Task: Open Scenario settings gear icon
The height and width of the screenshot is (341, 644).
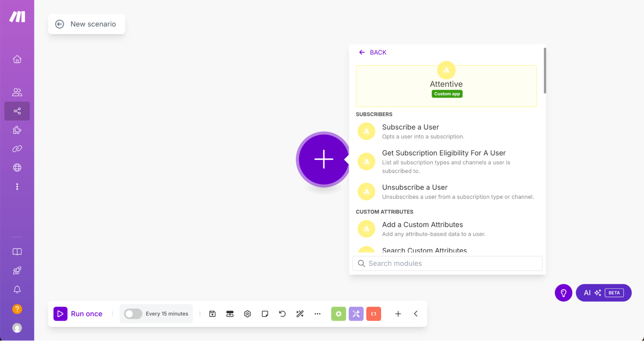Action: (247, 314)
